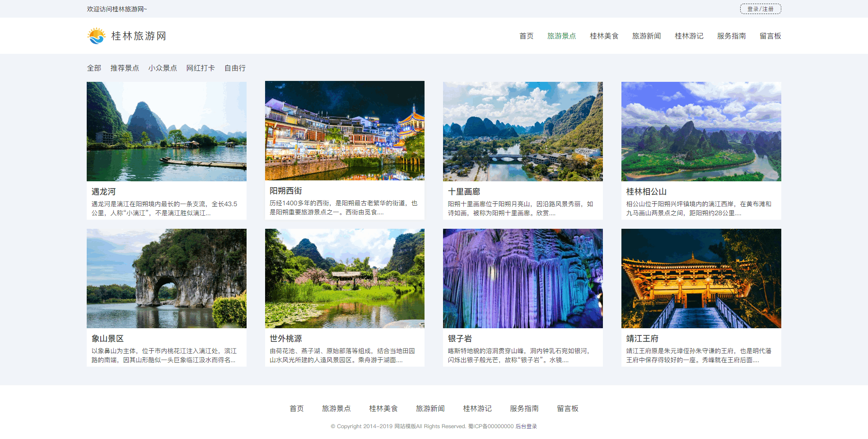The image size is (868, 439).
Task: Click 首页 in the footer navigation
Action: (297, 408)
